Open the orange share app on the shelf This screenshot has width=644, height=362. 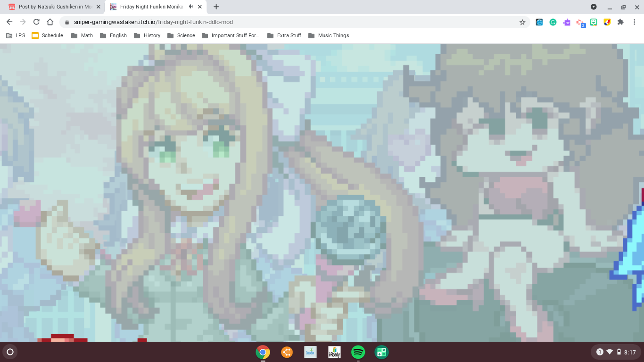pos(287,352)
